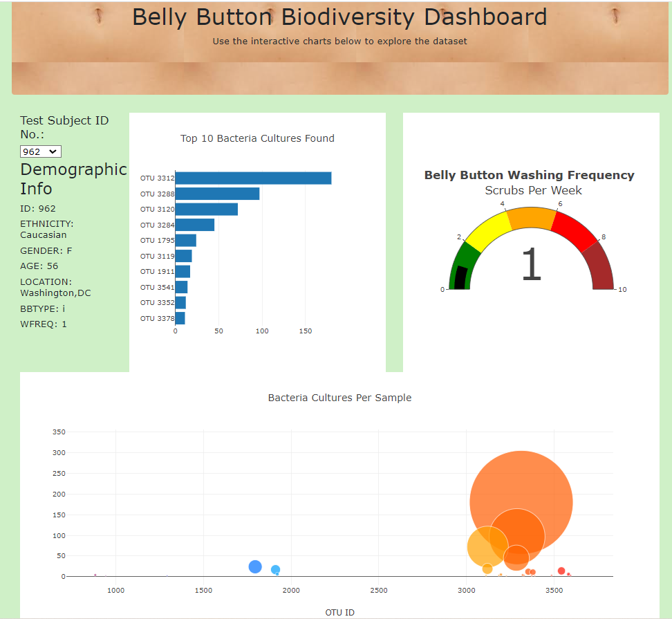Click the 'LOCATION: Washington,DC' entry

pyautogui.click(x=55, y=288)
